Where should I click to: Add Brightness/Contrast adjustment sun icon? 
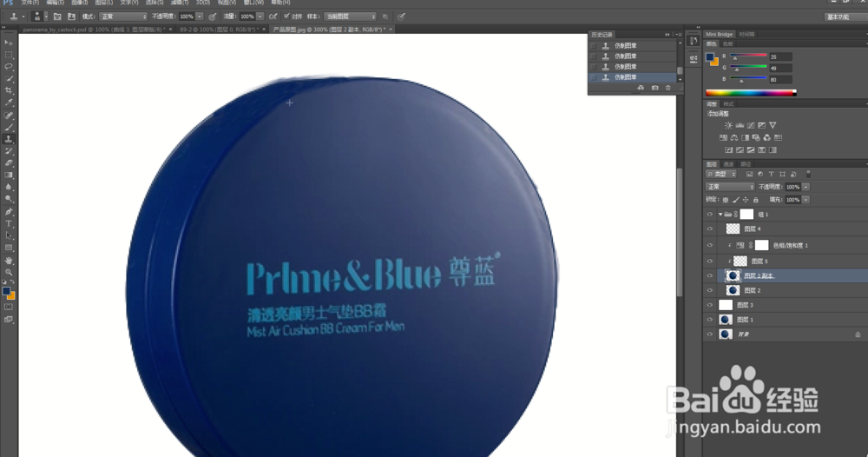click(728, 125)
